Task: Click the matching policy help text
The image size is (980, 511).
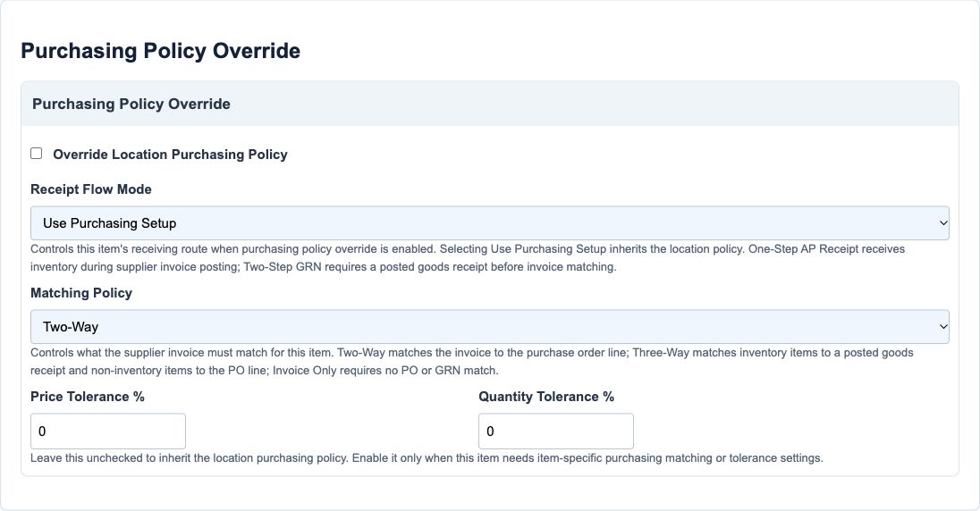Action: point(472,362)
